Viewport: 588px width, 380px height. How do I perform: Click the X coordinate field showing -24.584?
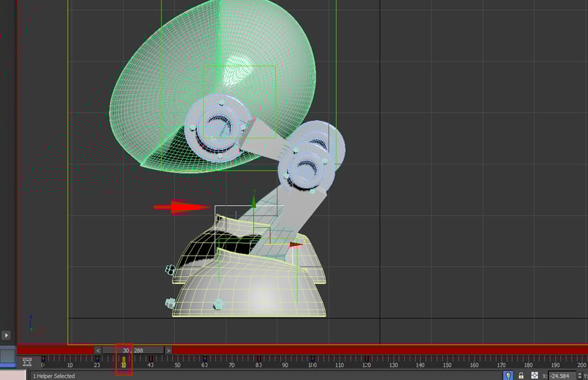[x=562, y=375]
